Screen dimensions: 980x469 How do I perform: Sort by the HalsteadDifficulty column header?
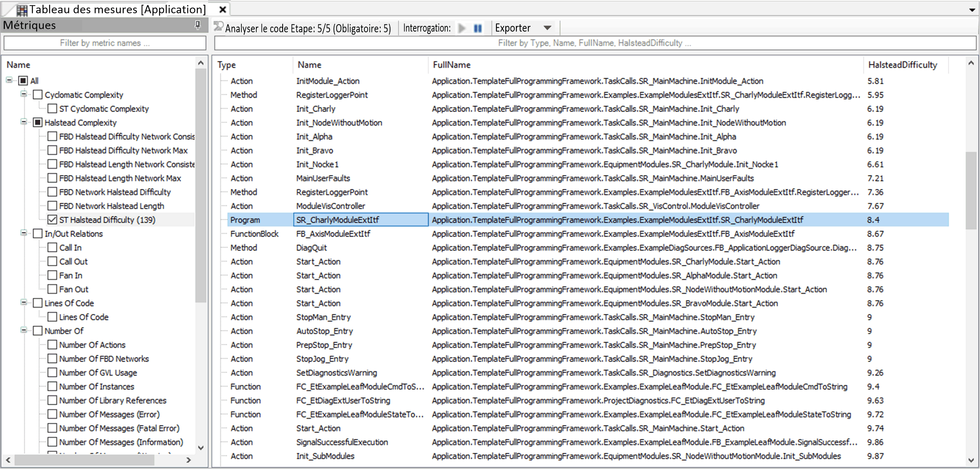coord(903,65)
